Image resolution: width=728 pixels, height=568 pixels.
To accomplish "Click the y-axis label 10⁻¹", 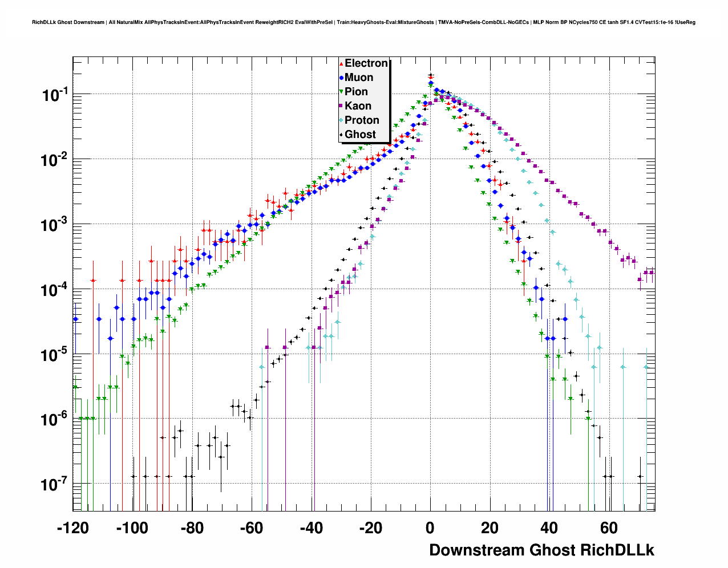I will 55,95.
